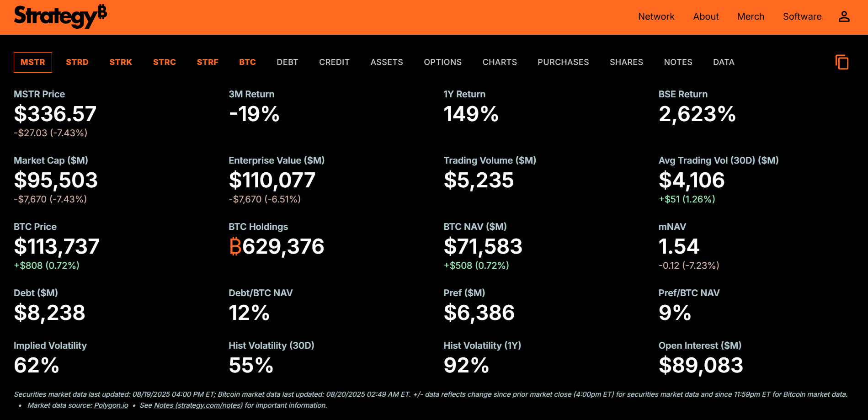The width and height of the screenshot is (868, 420).
Task: Click the Hist Volatility (30D) value 55%
Action: (x=251, y=365)
